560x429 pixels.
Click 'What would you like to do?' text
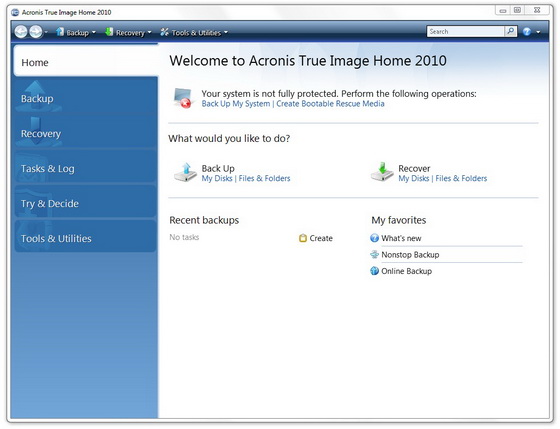[x=229, y=139]
